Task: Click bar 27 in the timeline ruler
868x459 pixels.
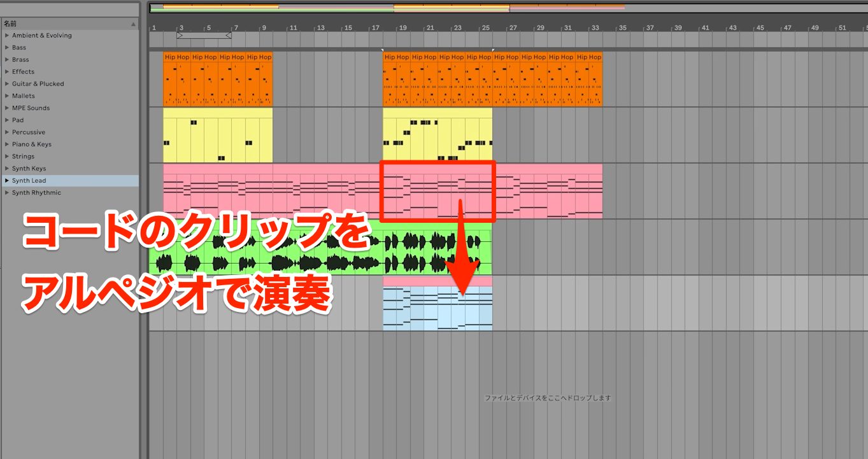Action: pos(513,28)
